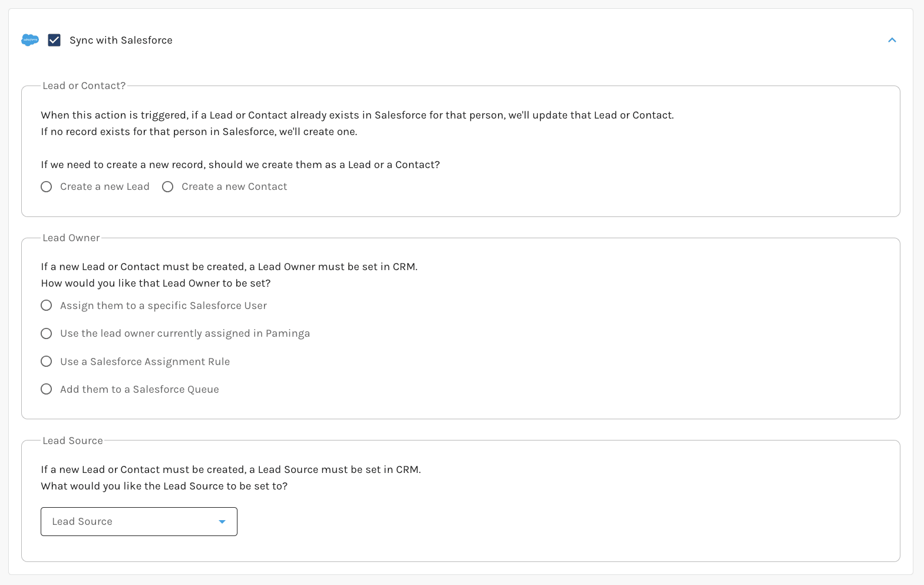Image resolution: width=924 pixels, height=585 pixels.
Task: Uncheck the Sync with Salesforce checkbox
Action: (x=54, y=40)
